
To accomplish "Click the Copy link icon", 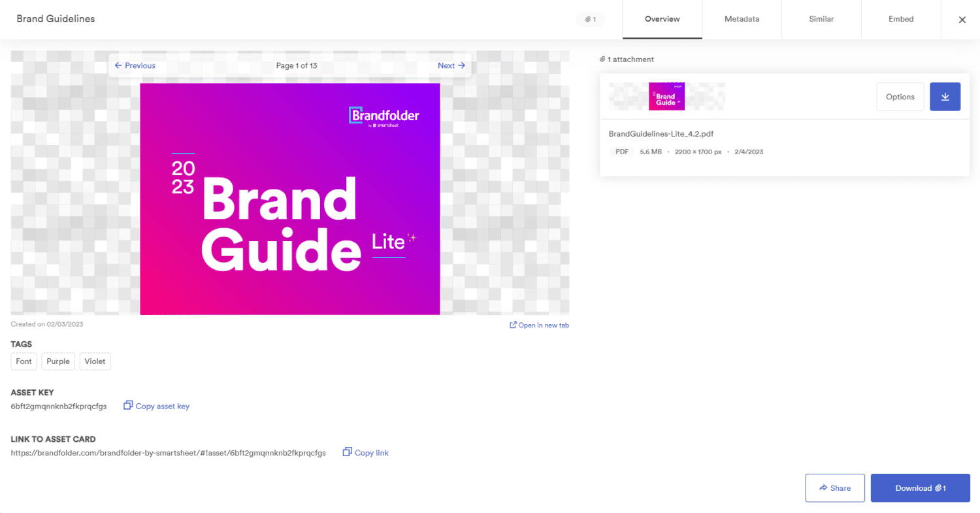I will [x=348, y=452].
